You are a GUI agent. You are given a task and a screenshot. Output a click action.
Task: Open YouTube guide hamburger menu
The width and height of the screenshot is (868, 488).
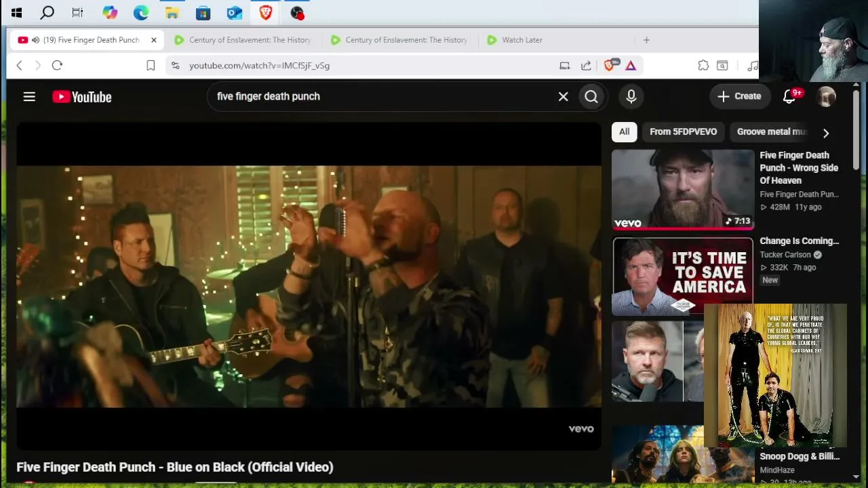point(29,97)
